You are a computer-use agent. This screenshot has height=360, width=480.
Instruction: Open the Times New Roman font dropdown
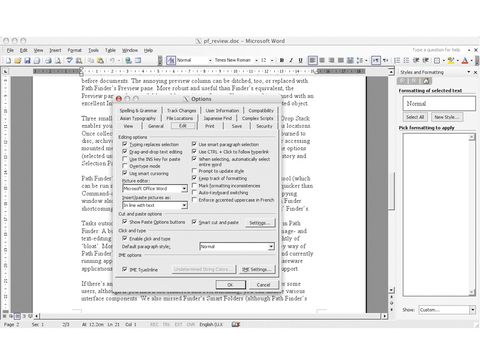click(x=256, y=60)
